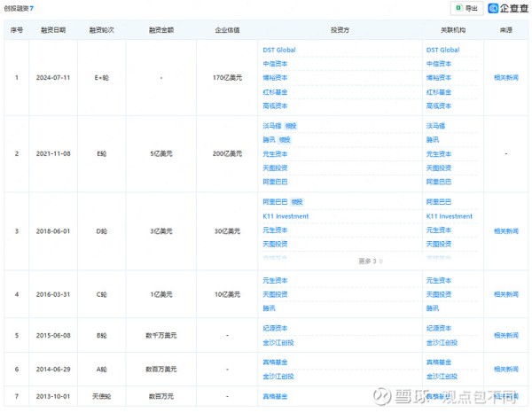Select the 5亿美元 financing amount cell
Screen dimensions: 532x413
(161, 153)
